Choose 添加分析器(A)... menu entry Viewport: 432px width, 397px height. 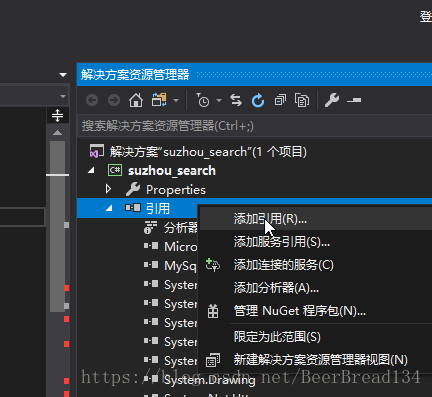tap(276, 287)
